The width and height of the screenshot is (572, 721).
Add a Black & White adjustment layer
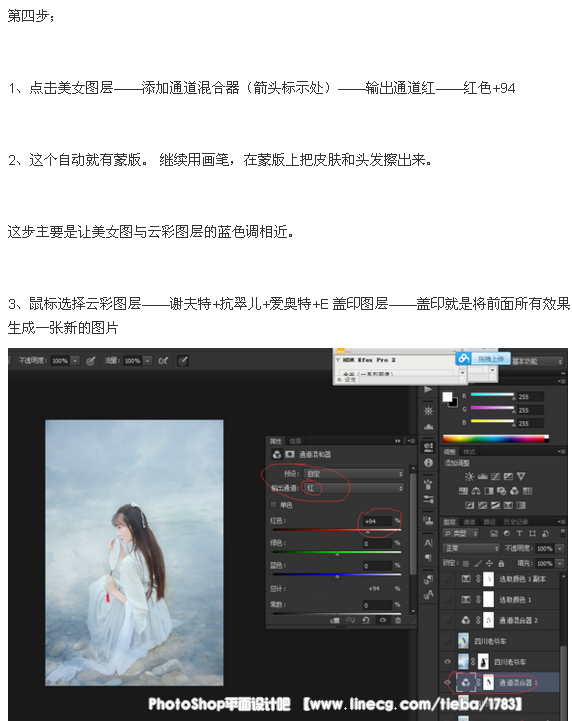[x=489, y=491]
